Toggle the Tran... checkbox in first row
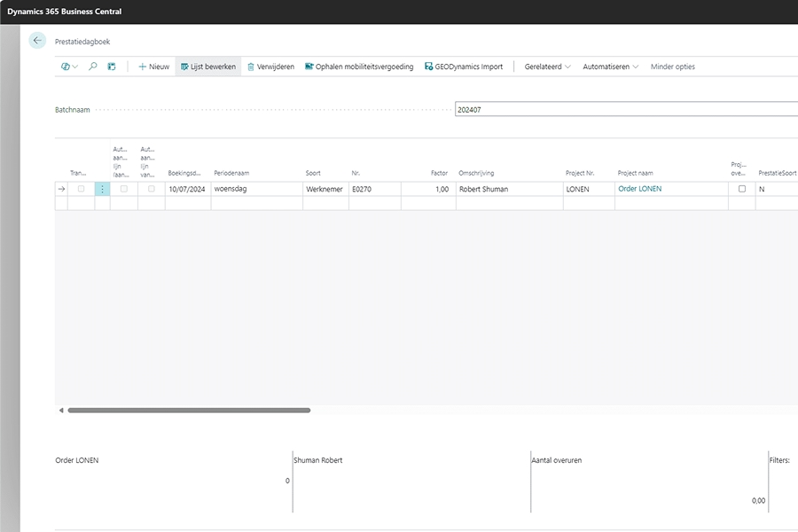798x532 pixels. click(x=82, y=189)
